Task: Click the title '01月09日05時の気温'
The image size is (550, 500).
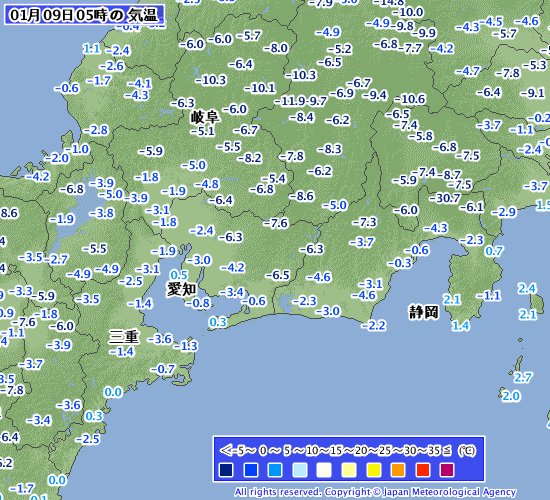Action: point(84,15)
